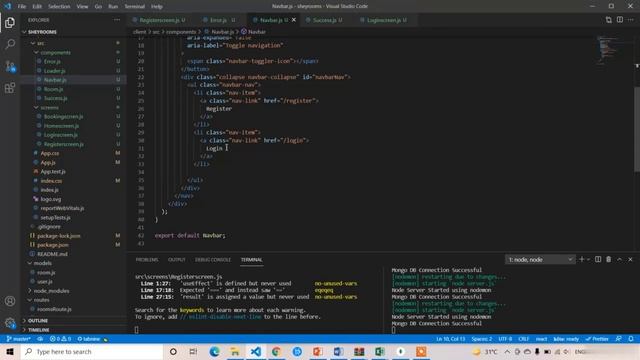Open the Selection menu
Image resolution: width=640 pixels, height=360 pixels.
(x=59, y=7)
